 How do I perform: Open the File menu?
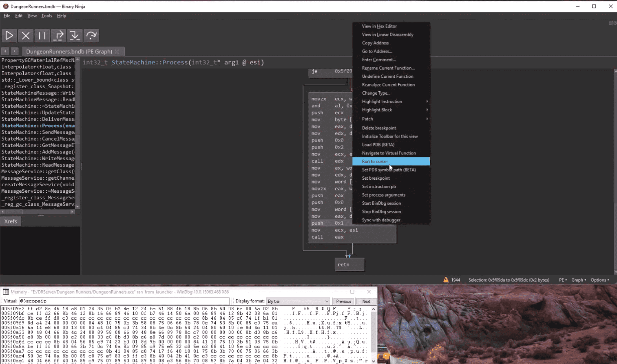pos(7,15)
